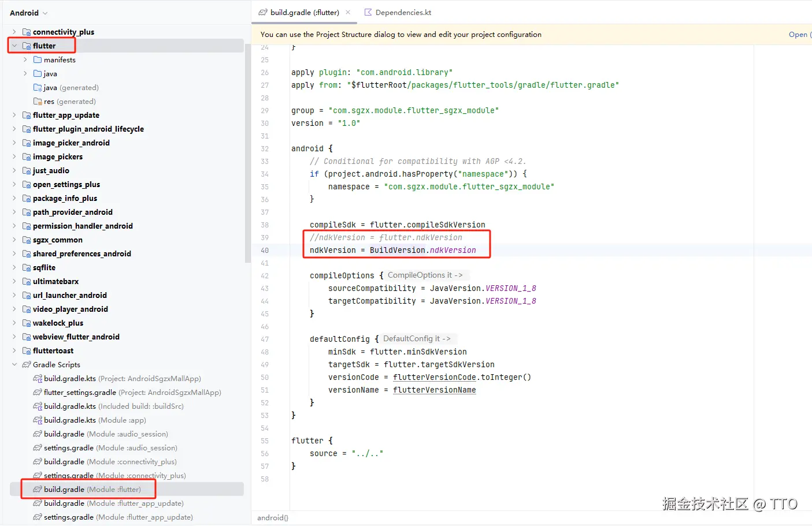This screenshot has width=812, height=526.
Task: Click the manifests folder icon
Action: coord(38,59)
